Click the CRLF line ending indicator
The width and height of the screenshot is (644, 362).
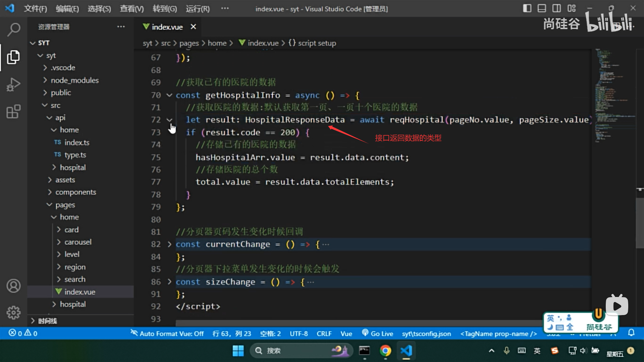(x=324, y=334)
